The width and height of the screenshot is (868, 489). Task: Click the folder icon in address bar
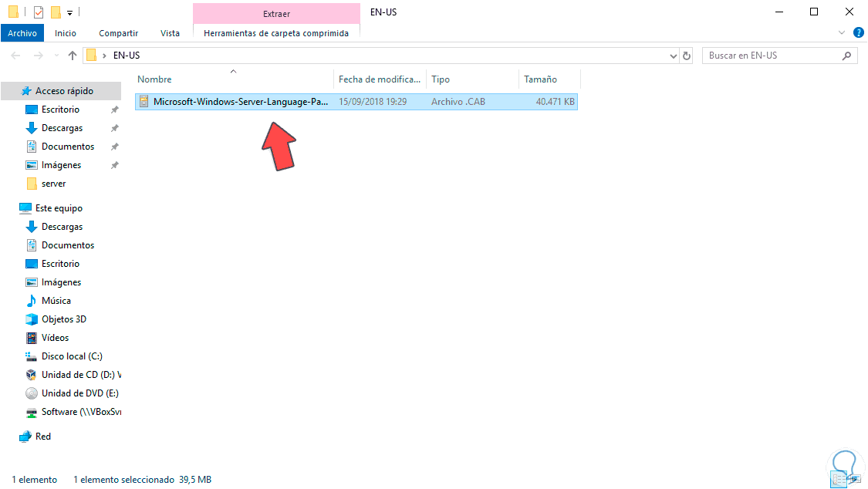(x=92, y=56)
